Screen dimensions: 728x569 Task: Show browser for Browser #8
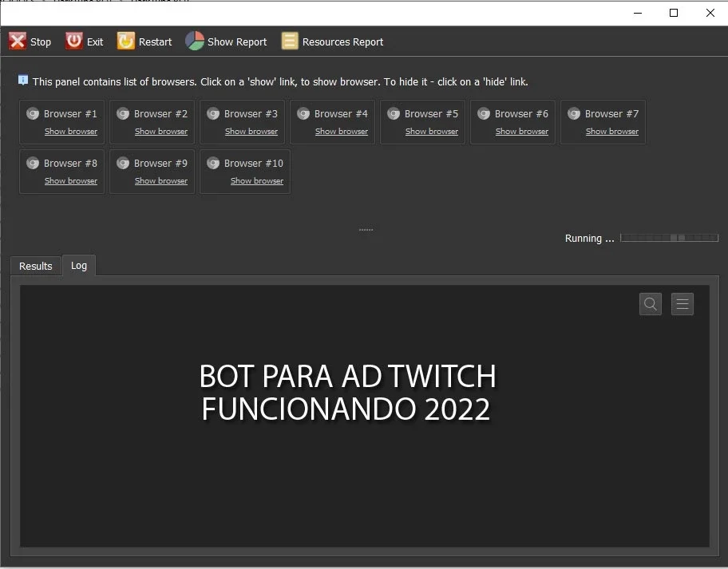tap(71, 181)
